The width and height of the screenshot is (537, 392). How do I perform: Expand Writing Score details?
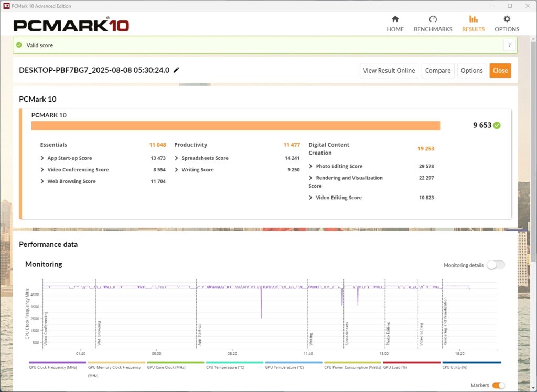click(x=176, y=170)
